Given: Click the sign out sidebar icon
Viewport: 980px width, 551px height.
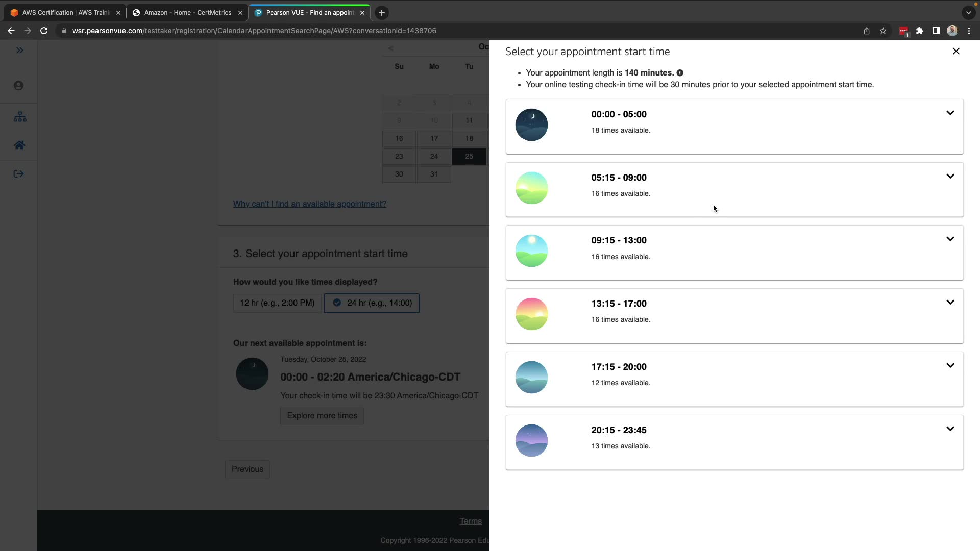Looking at the screenshot, I should (18, 174).
